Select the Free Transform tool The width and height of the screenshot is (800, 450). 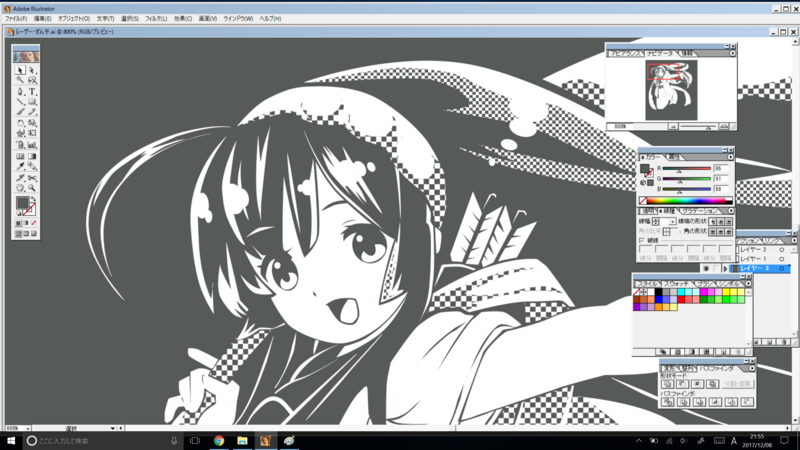pyautogui.click(x=32, y=133)
